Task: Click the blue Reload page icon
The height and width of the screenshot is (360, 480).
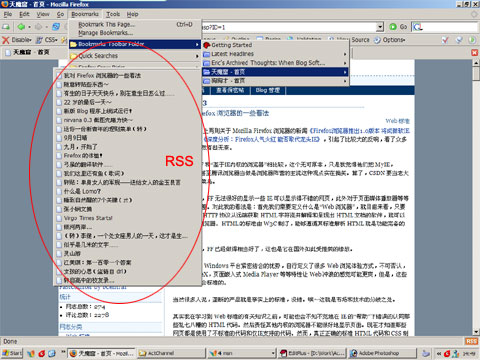Action: (56, 27)
